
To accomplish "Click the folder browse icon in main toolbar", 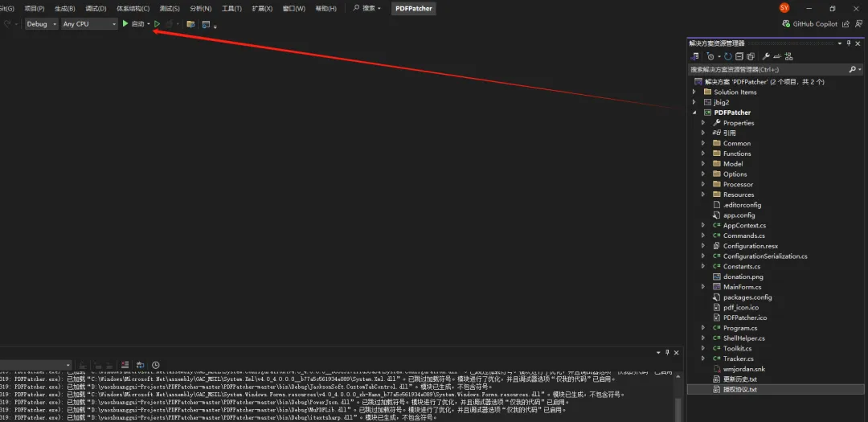I will [x=190, y=24].
